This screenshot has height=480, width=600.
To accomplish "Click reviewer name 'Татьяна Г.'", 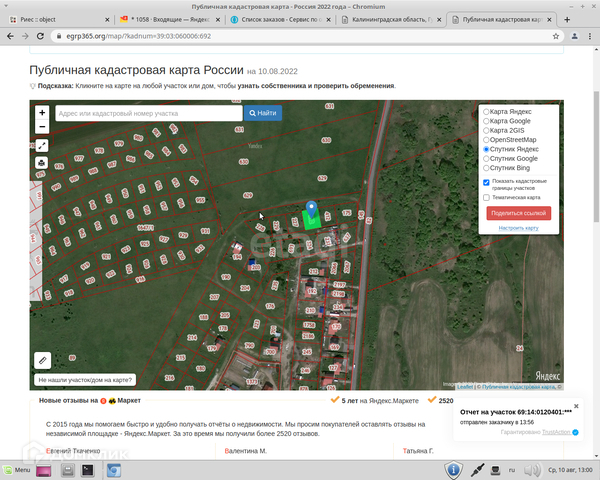I will 418,451.
